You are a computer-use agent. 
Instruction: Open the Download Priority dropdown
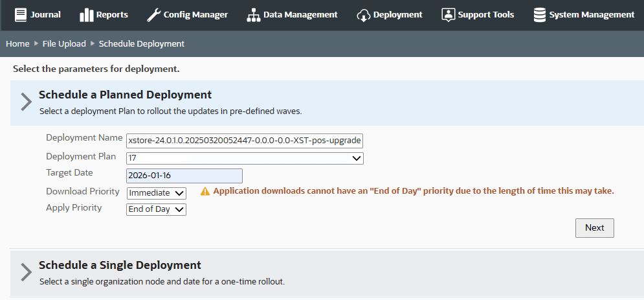157,193
